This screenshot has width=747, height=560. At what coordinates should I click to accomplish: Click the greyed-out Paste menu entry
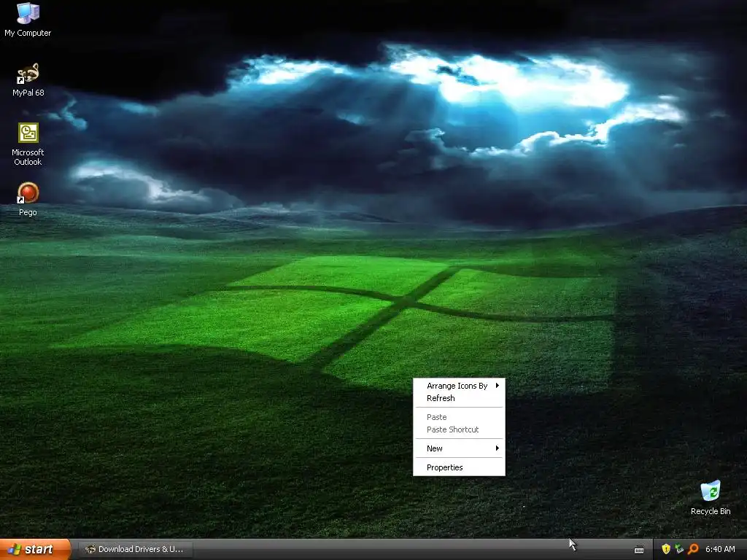click(459, 417)
